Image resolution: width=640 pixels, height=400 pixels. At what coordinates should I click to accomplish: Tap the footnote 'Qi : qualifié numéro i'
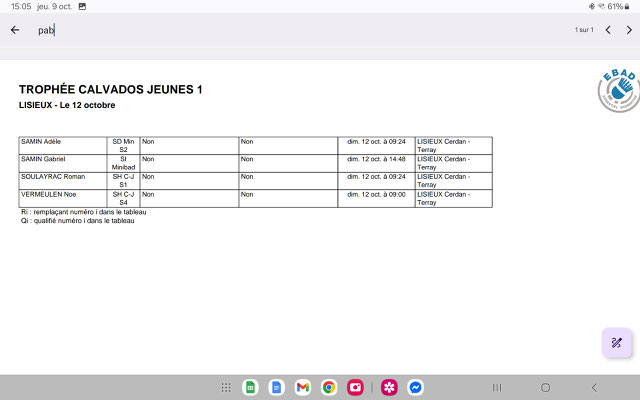coord(78,221)
